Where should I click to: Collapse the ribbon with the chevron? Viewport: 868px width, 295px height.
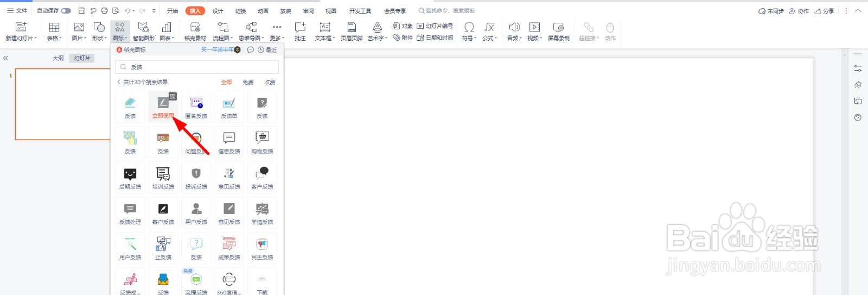coord(858,11)
